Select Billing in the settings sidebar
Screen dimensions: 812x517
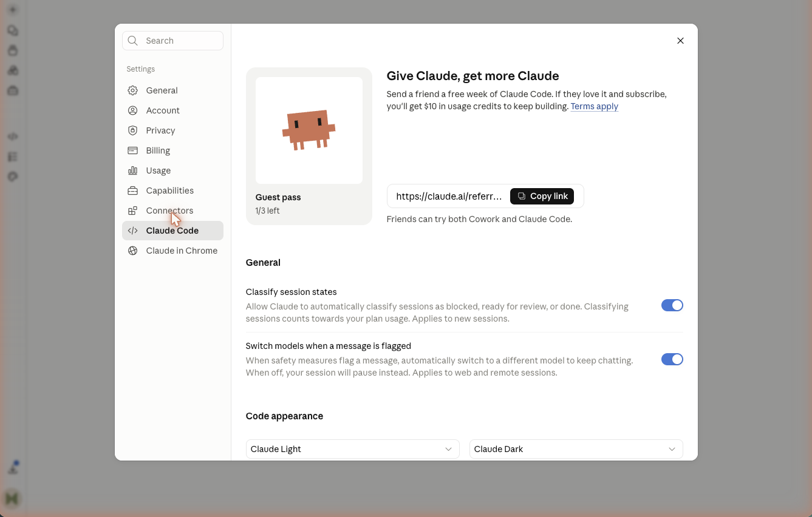point(172,150)
